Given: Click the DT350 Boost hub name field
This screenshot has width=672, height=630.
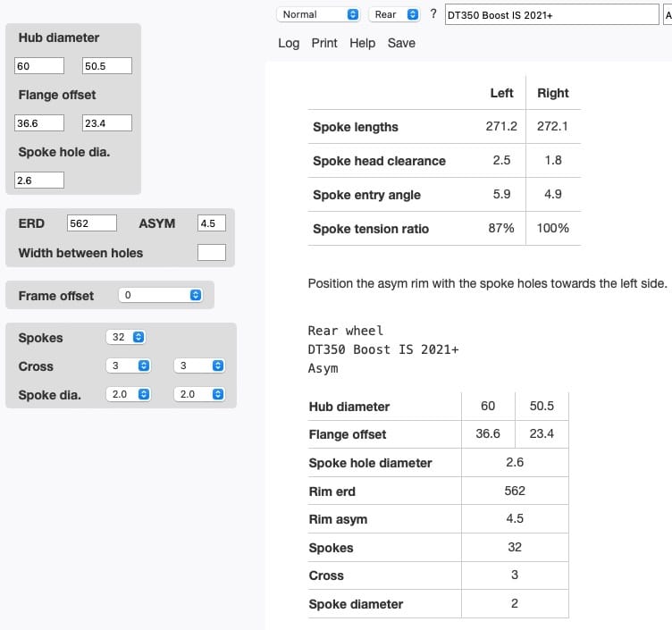Looking at the screenshot, I should click(550, 15).
